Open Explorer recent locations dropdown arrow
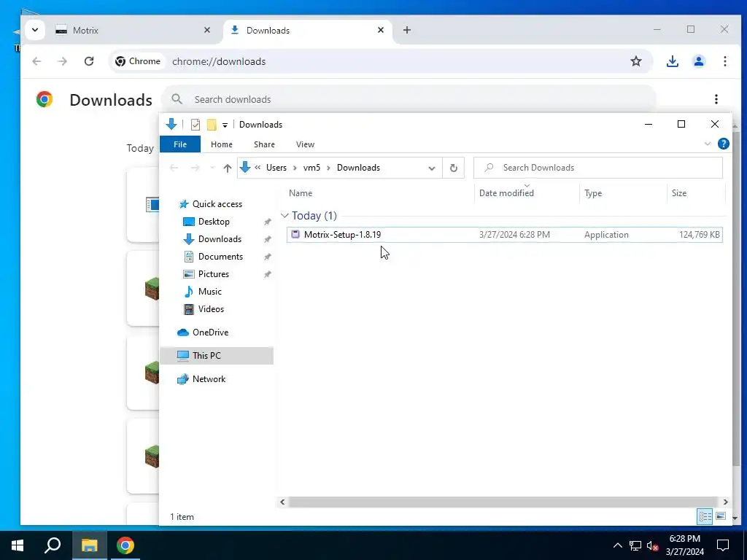This screenshot has height=560, width=747. (x=212, y=168)
